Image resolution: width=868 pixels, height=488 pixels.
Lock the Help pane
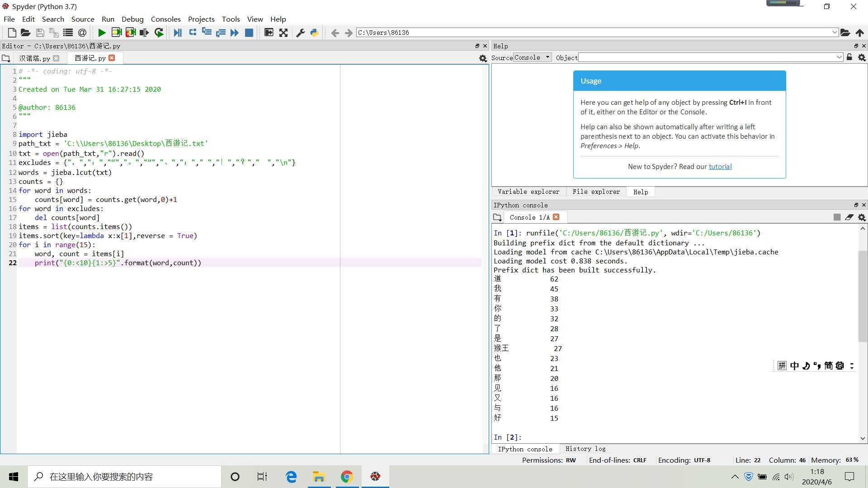[849, 57]
